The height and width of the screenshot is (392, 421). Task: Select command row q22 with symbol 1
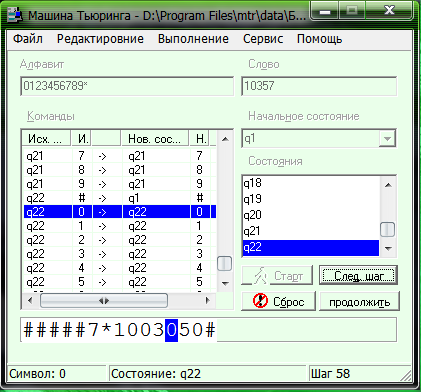pos(120,226)
